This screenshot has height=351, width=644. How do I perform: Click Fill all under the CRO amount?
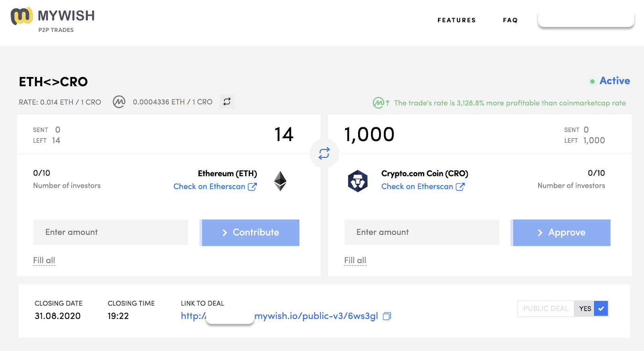pos(355,260)
